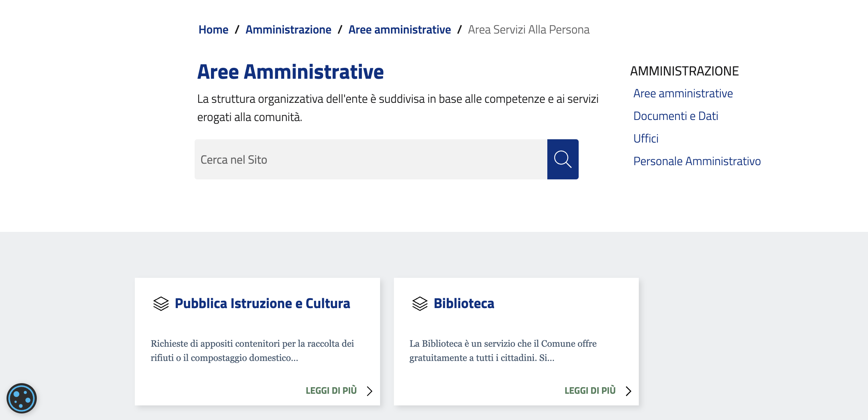Click Area Servizi Alla Persona breadcrumb text
The width and height of the screenshot is (868, 420).
pyautogui.click(x=528, y=30)
